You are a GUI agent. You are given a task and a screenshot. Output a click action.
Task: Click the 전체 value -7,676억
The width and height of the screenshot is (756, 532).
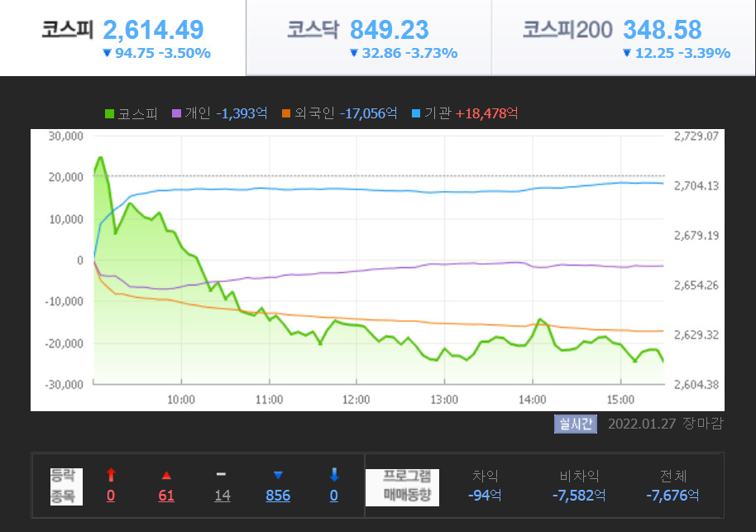pyautogui.click(x=672, y=496)
